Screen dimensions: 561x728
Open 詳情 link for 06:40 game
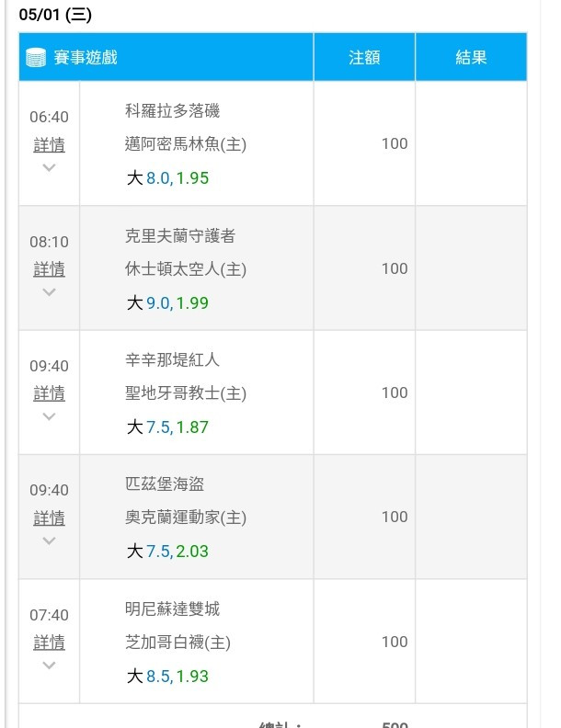(50, 145)
